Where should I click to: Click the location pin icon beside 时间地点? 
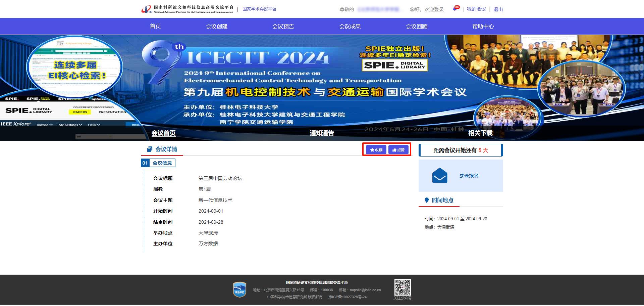[427, 200]
